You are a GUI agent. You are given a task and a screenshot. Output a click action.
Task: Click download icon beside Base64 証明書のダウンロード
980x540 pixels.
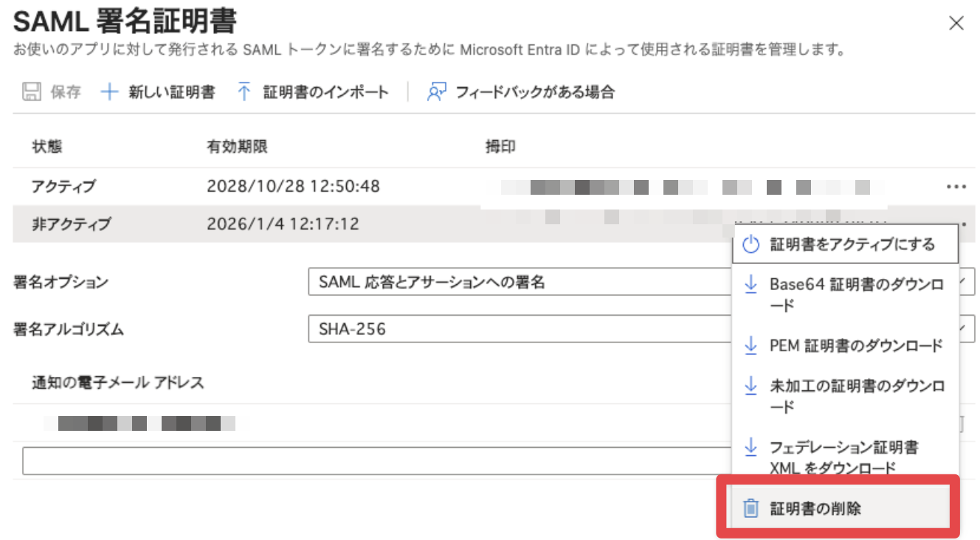click(750, 285)
